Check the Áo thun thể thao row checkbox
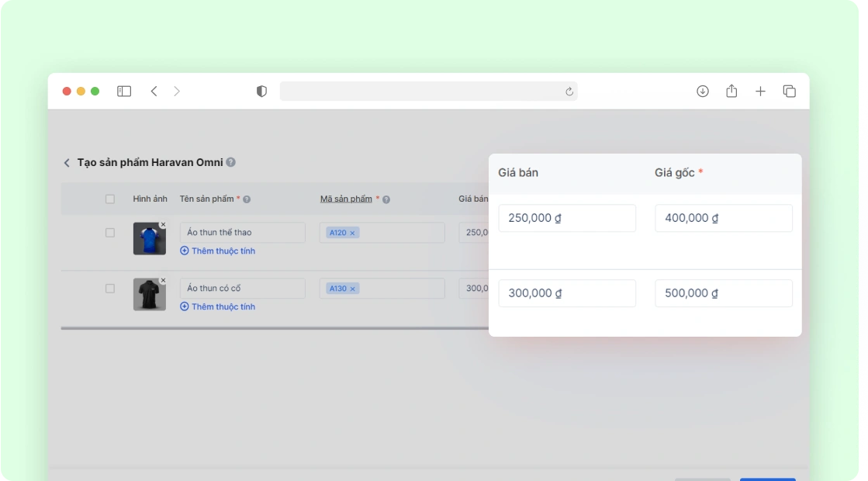The image size is (868, 481). coord(110,233)
